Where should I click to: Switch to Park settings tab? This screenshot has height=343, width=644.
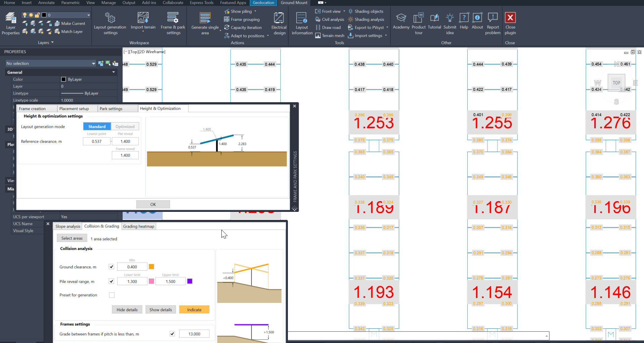(117, 109)
